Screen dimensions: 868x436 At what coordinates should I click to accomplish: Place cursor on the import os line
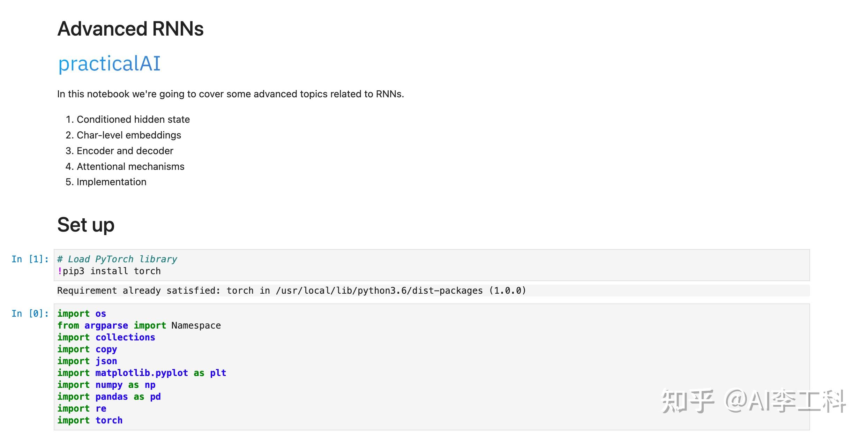coord(82,314)
